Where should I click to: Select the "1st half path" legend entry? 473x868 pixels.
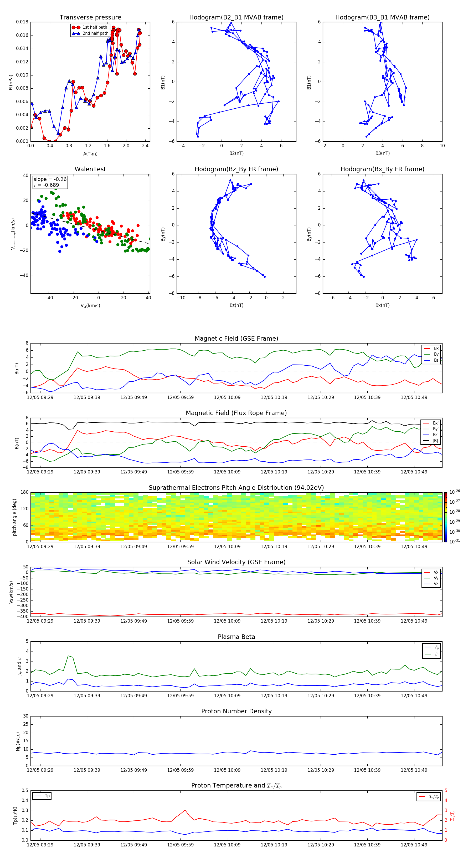click(90, 27)
